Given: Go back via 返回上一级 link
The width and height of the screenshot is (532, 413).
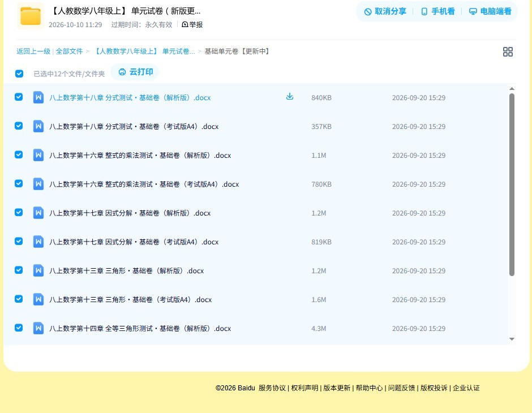Looking at the screenshot, I should point(33,51).
